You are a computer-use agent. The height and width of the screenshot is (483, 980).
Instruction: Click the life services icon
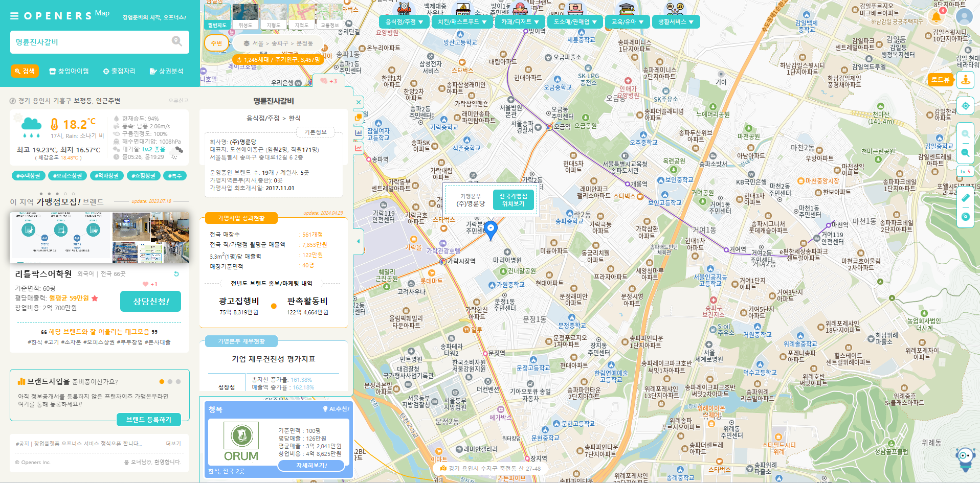coord(676,8)
